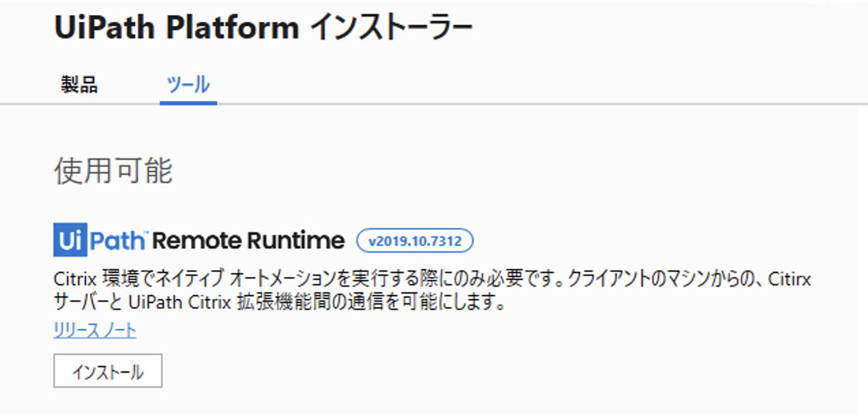Image resolution: width=868 pixels, height=415 pixels.
Task: Open the リリース ノート link
Action: tap(95, 330)
